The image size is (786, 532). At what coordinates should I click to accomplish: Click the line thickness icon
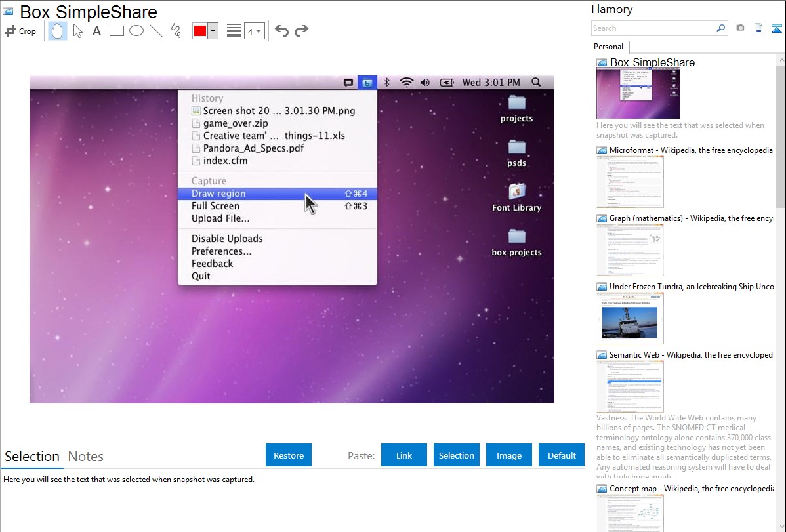pyautogui.click(x=234, y=31)
